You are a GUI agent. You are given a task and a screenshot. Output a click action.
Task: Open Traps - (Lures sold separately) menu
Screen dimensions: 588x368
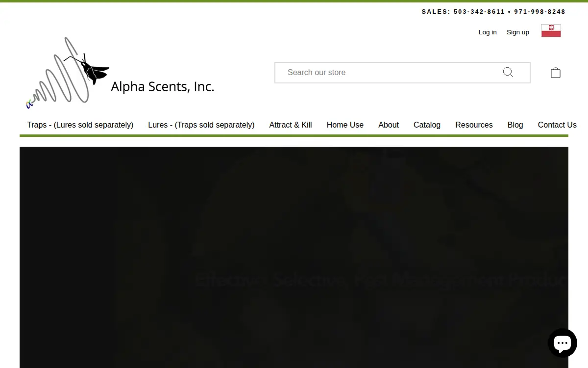[80, 125]
